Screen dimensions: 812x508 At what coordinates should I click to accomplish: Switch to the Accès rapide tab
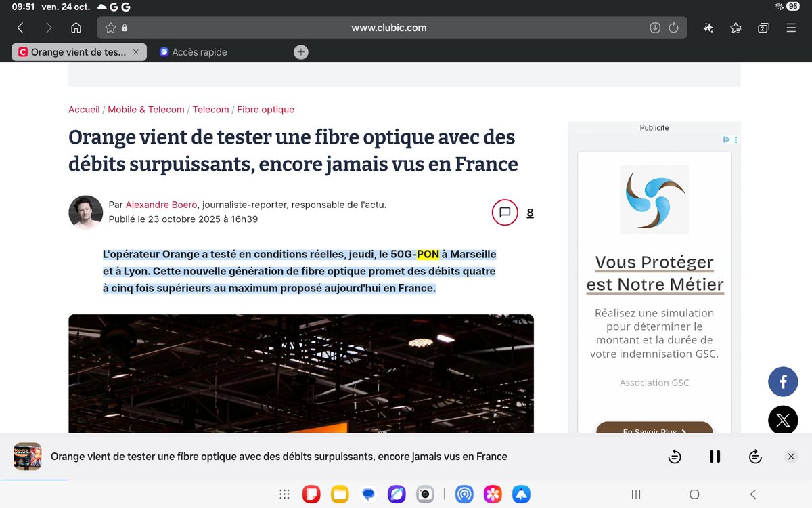pyautogui.click(x=199, y=52)
